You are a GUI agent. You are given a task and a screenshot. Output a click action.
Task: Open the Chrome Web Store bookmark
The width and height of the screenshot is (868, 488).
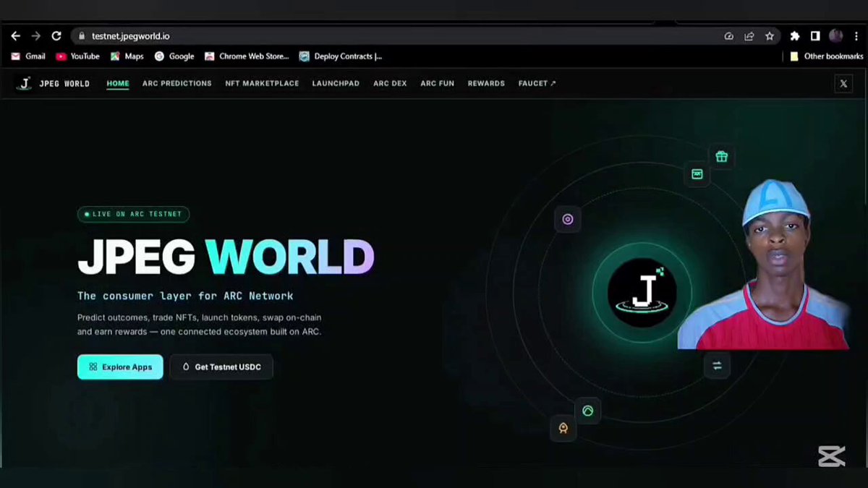click(x=247, y=56)
